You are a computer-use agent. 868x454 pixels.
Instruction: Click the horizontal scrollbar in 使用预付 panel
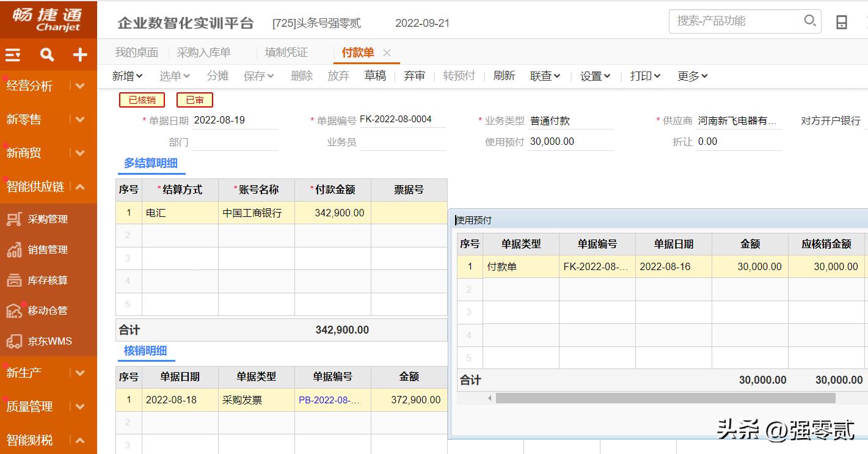[665, 398]
